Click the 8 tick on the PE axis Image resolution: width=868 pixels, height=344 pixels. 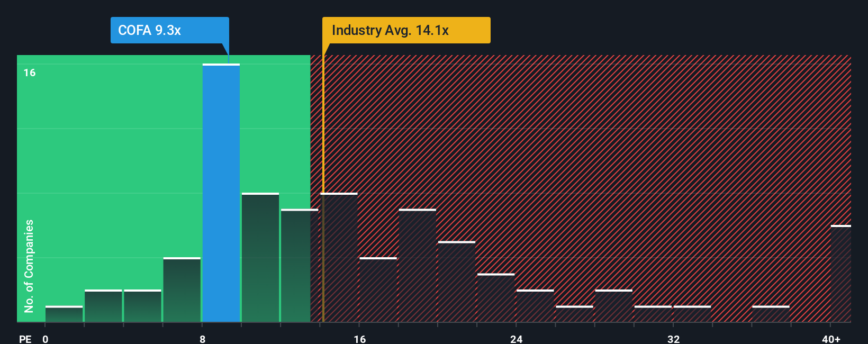coord(203,339)
